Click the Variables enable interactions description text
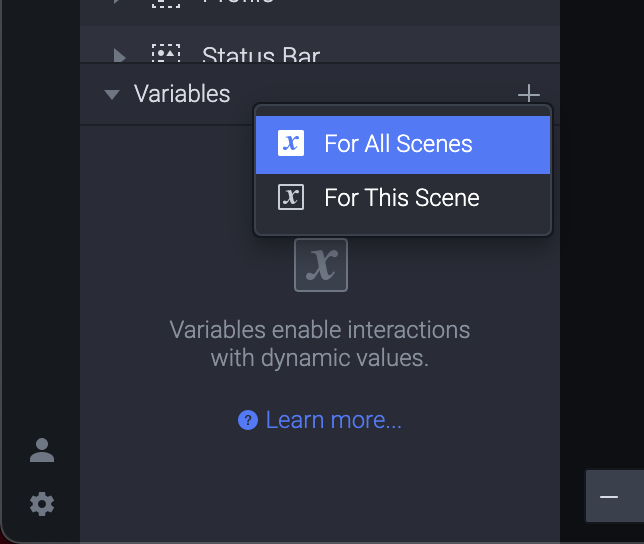This screenshot has height=544, width=644. click(320, 343)
